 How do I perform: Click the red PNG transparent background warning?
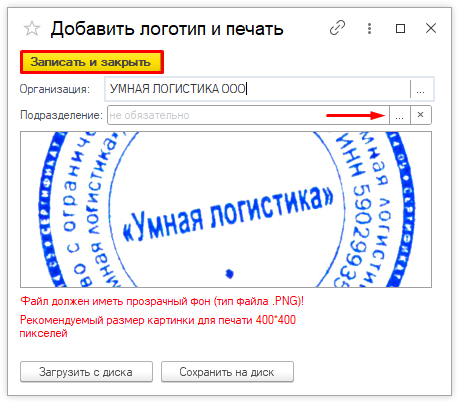pyautogui.click(x=162, y=301)
